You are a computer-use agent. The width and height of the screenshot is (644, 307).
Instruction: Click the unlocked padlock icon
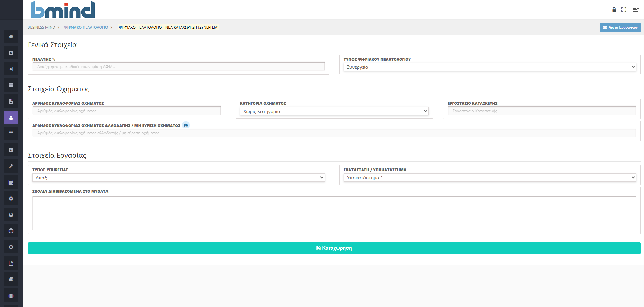(614, 10)
